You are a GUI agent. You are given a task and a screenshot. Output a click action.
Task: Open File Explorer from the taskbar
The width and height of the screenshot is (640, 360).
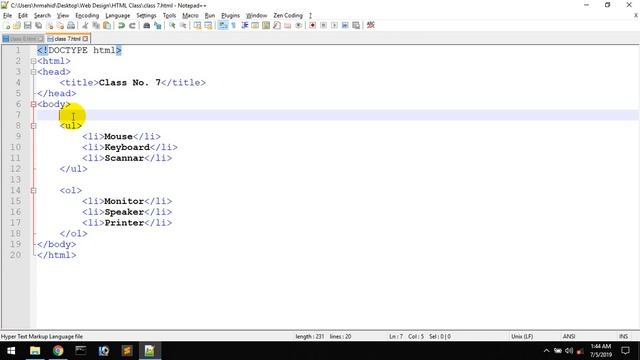35,351
